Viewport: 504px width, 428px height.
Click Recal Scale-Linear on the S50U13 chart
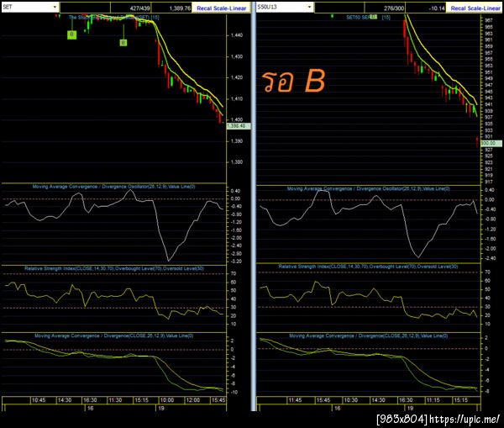[475, 8]
